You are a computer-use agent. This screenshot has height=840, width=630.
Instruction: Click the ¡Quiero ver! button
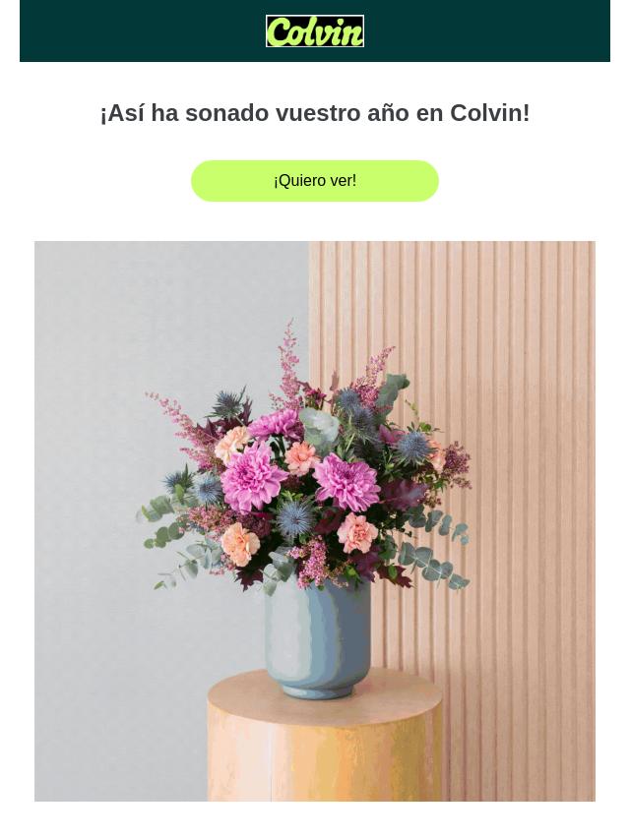[x=315, y=181]
